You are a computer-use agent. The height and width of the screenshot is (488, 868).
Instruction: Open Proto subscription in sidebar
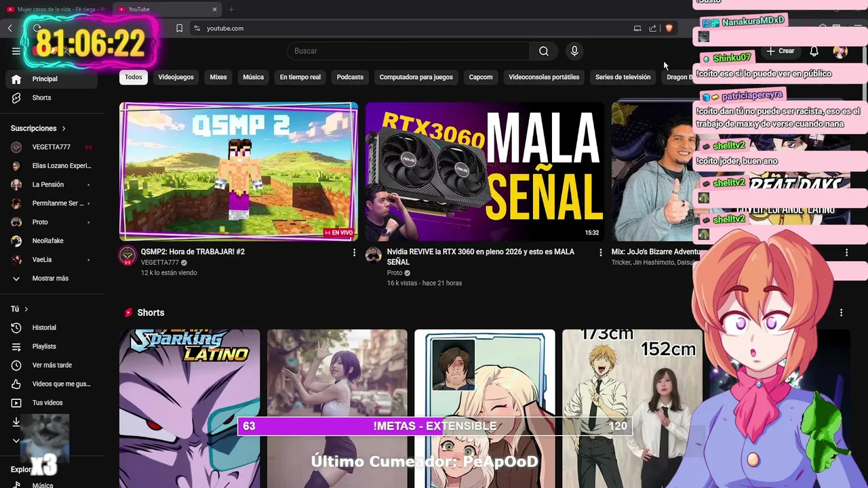click(52, 222)
